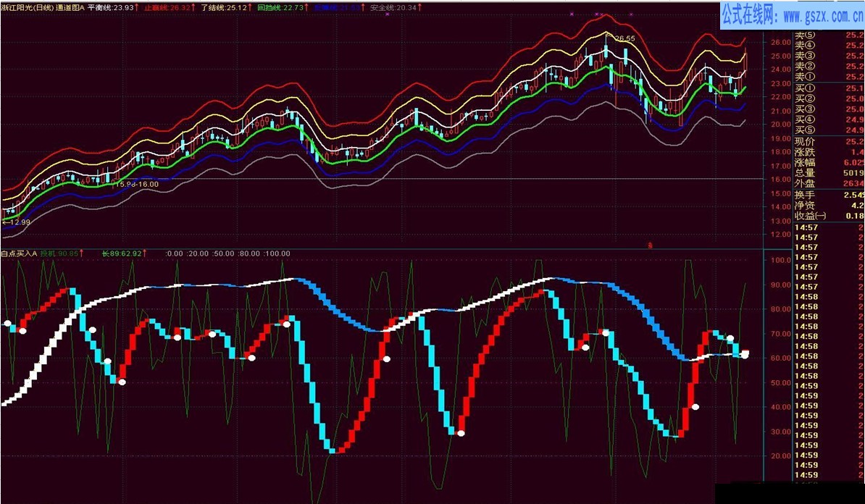Viewport: 865px width, 504px height.
Task: Click the 卖④ order book row
Action: (x=830, y=46)
